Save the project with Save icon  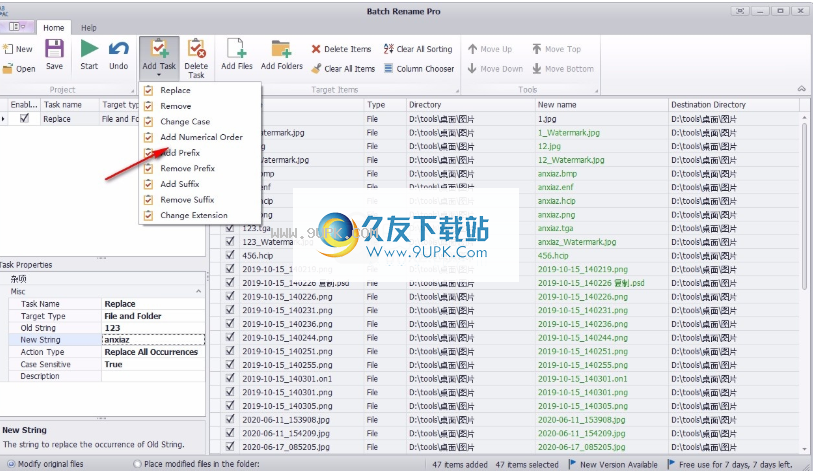click(x=54, y=54)
